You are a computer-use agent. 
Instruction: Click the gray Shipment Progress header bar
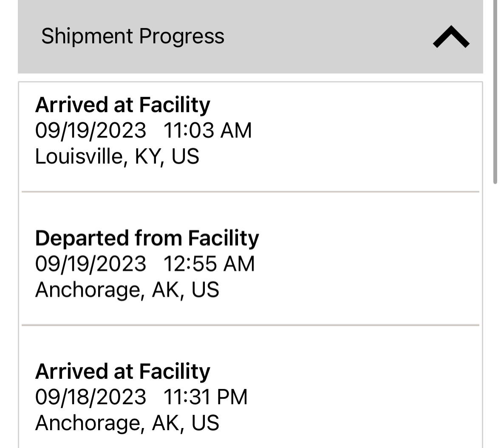click(250, 37)
